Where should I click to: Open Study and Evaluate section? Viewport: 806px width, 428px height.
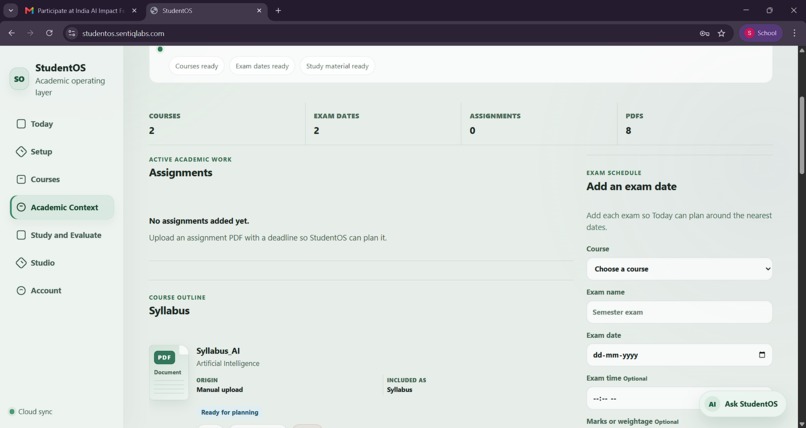click(62, 235)
